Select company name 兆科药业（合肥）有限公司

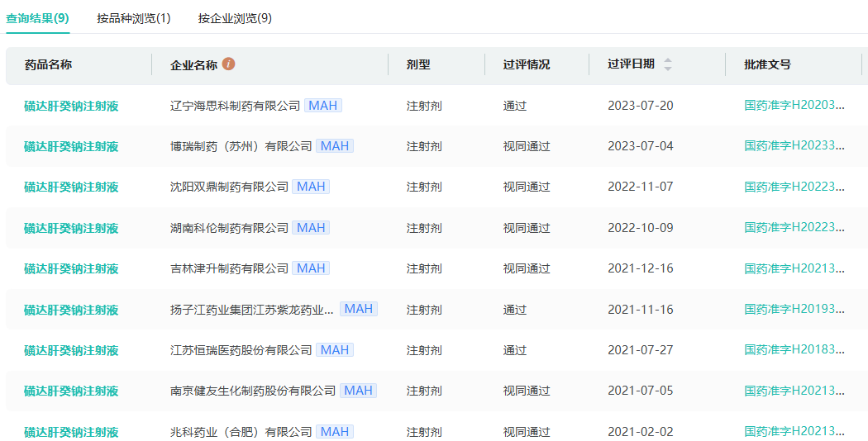coord(241,432)
